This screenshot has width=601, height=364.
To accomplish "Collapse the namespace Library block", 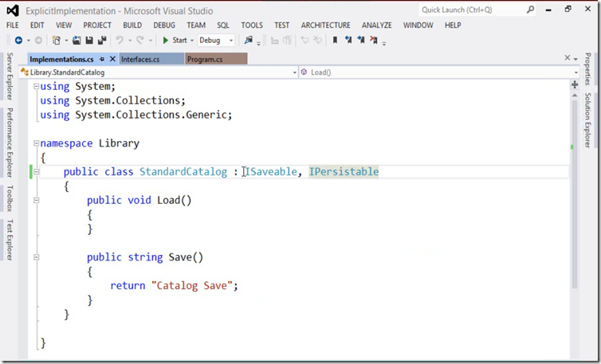I will (36, 143).
